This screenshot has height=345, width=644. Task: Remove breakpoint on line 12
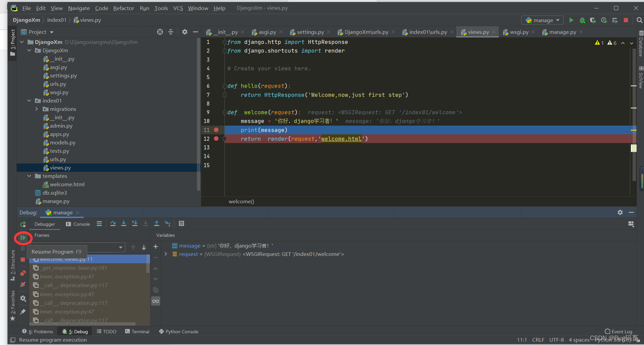pos(216,139)
